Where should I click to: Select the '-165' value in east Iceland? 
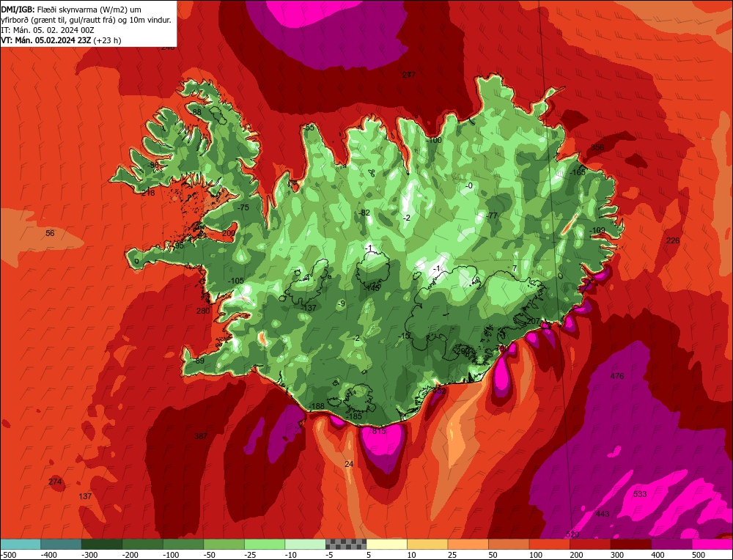coord(578,172)
